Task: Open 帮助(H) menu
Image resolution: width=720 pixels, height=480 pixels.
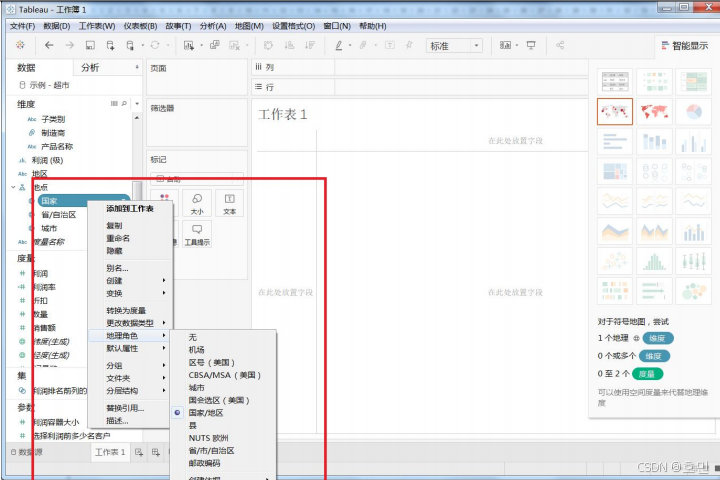Action: point(372,26)
